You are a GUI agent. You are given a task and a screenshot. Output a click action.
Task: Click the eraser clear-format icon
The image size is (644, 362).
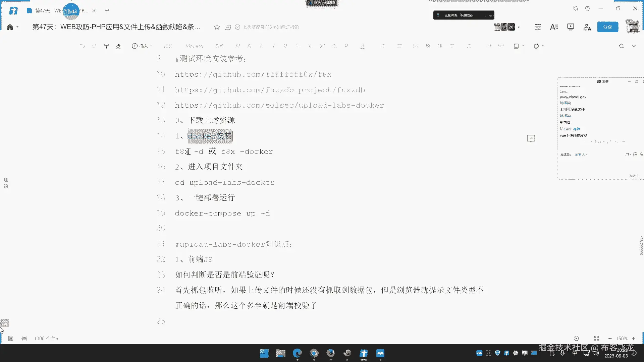118,46
